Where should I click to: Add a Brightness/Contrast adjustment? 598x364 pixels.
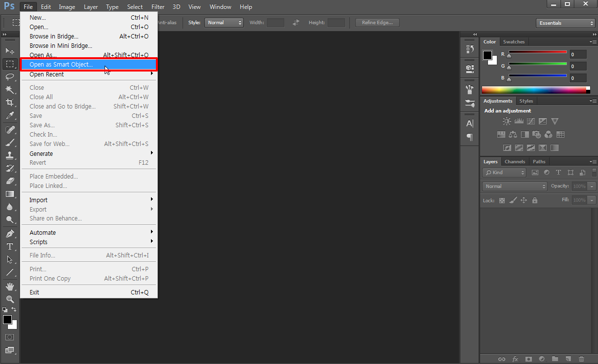click(x=507, y=121)
